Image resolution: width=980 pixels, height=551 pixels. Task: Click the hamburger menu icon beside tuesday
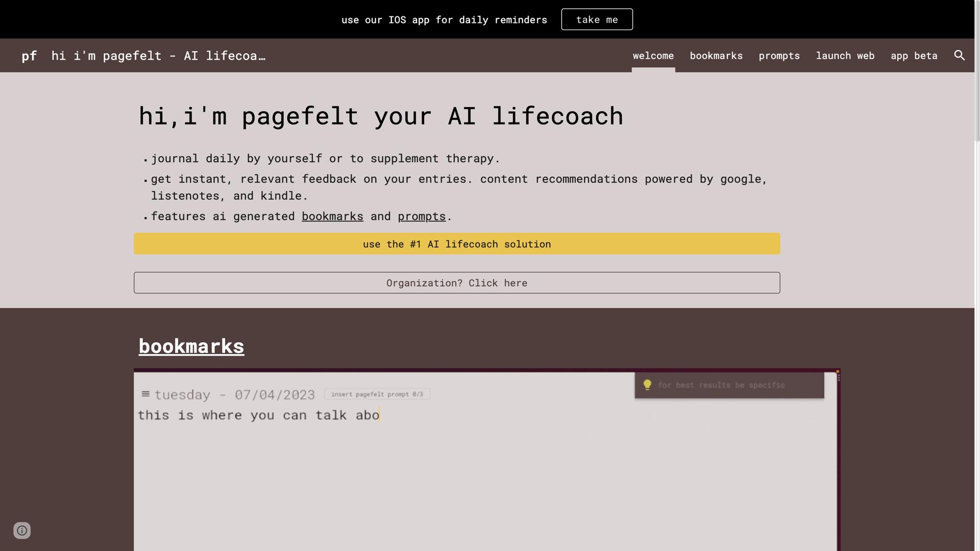pos(145,394)
